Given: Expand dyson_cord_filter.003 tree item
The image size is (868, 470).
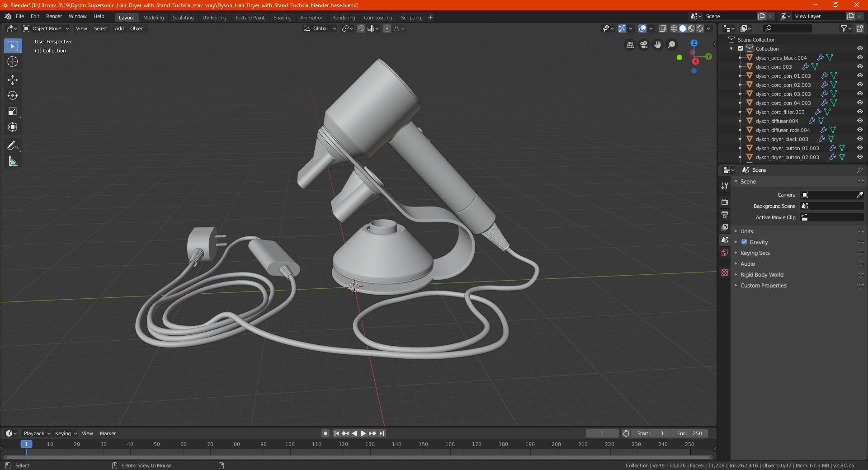Looking at the screenshot, I should pos(740,112).
